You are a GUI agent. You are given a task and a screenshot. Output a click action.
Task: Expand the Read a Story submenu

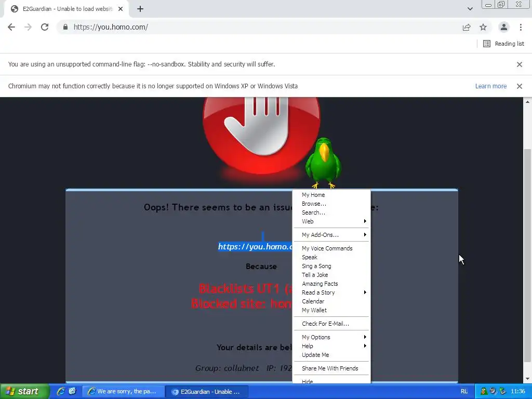pos(331,292)
